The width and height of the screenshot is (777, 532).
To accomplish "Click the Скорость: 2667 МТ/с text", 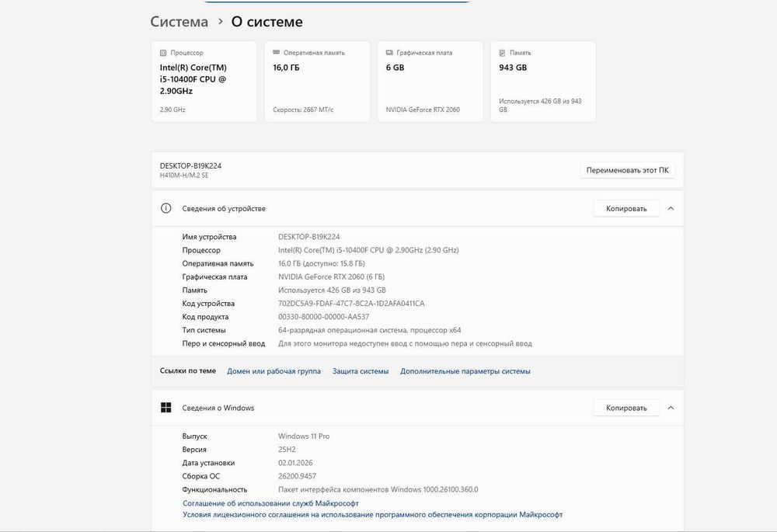I will click(x=303, y=110).
